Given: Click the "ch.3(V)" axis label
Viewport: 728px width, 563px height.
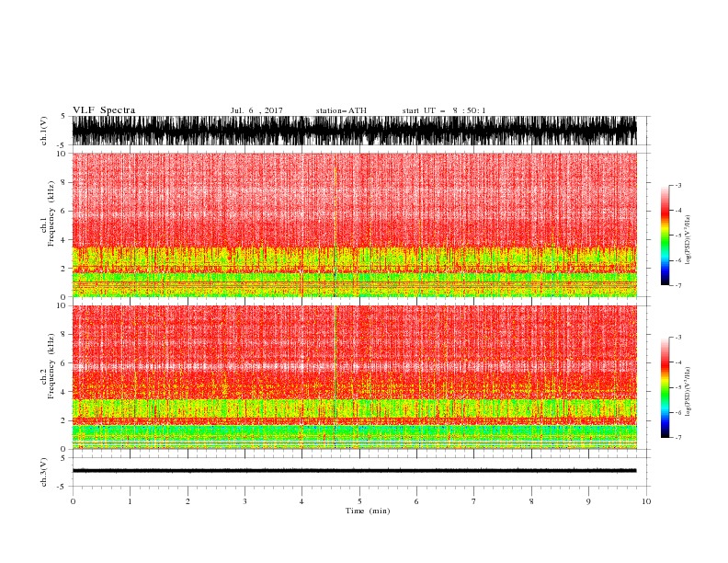Looking at the screenshot, I should [x=44, y=472].
